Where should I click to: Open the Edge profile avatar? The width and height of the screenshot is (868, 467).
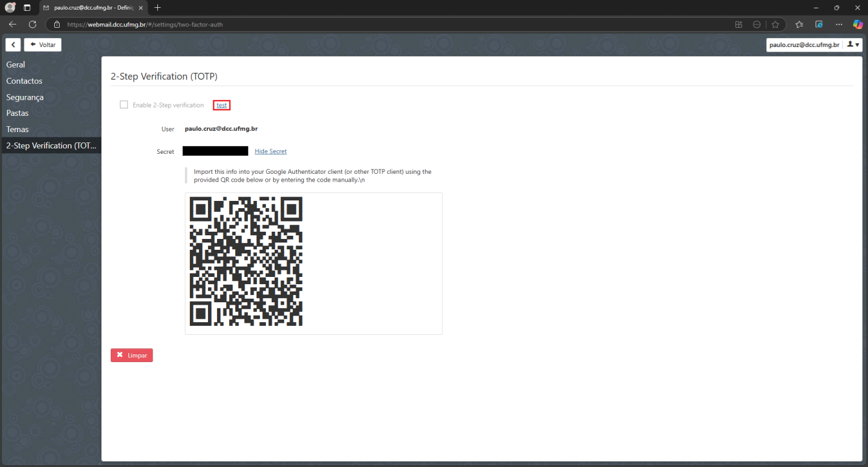click(10, 8)
